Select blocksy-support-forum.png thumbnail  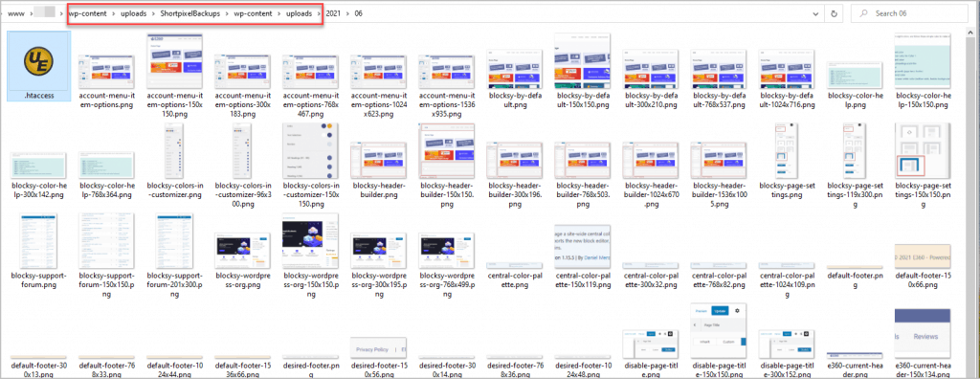tap(38, 241)
